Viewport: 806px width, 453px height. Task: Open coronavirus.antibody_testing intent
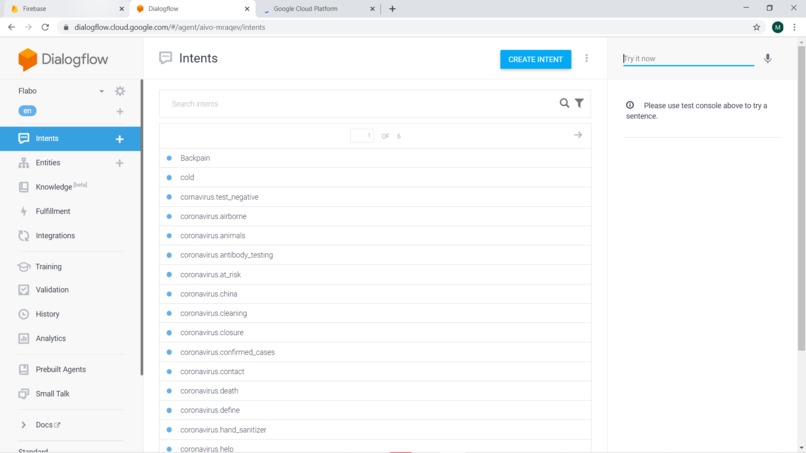(375, 255)
